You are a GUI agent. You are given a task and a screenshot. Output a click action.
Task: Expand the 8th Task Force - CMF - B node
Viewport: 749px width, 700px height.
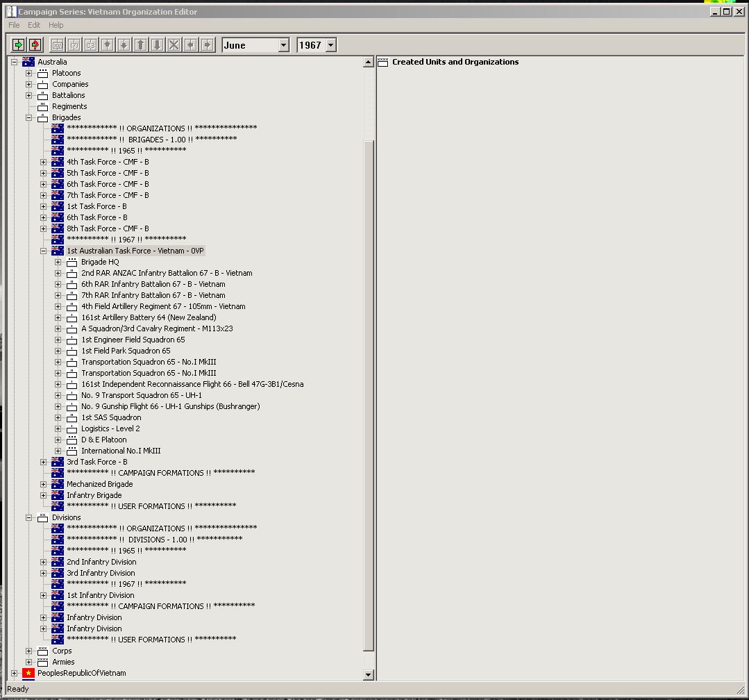44,228
